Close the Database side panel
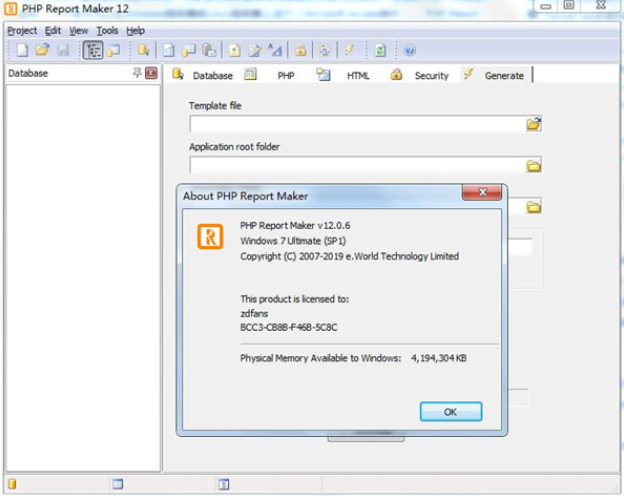The height and width of the screenshot is (496, 624). 151,73
